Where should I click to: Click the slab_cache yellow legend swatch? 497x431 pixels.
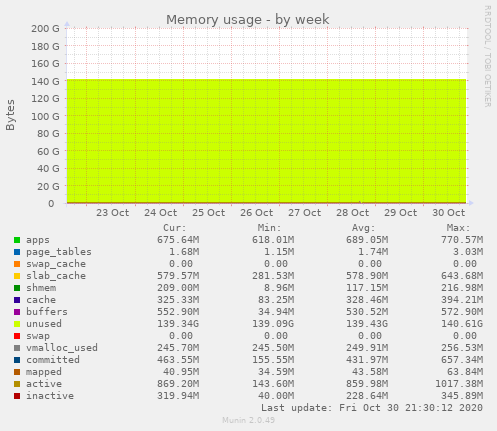[x=17, y=276]
